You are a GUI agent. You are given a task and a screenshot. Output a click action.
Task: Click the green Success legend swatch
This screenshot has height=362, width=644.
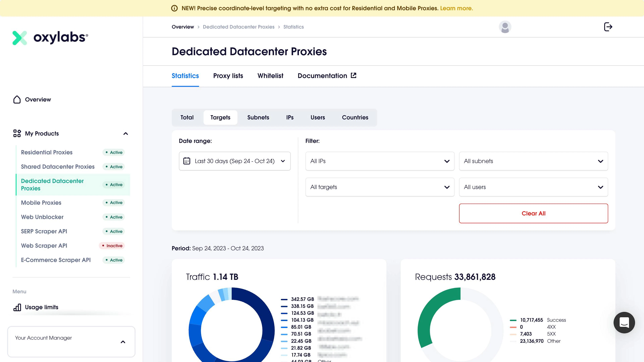(x=513, y=320)
